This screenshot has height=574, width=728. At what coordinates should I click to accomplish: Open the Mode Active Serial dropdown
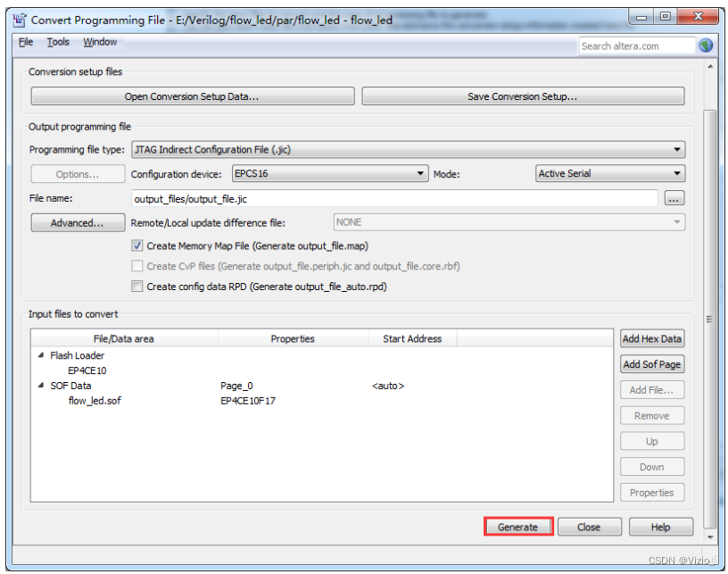tap(610, 173)
